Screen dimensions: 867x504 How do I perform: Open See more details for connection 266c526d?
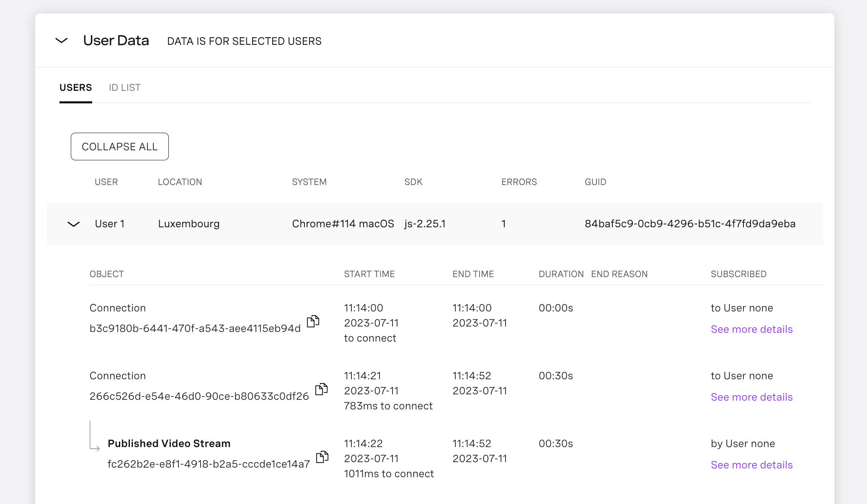[x=751, y=397]
